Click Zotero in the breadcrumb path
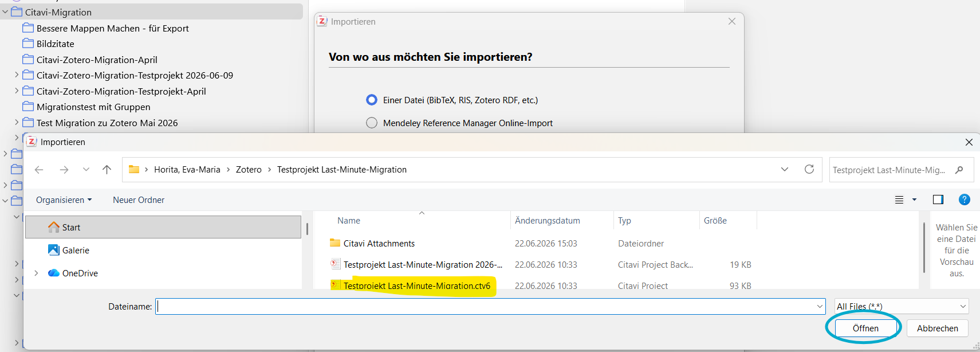980x352 pixels. tap(249, 170)
